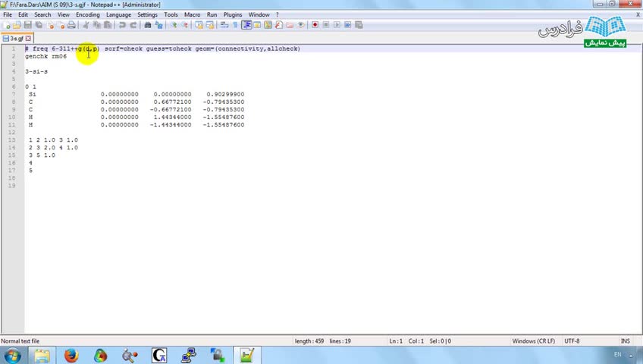Image resolution: width=643 pixels, height=364 pixels.
Task: Open the View menu
Action: (63, 14)
